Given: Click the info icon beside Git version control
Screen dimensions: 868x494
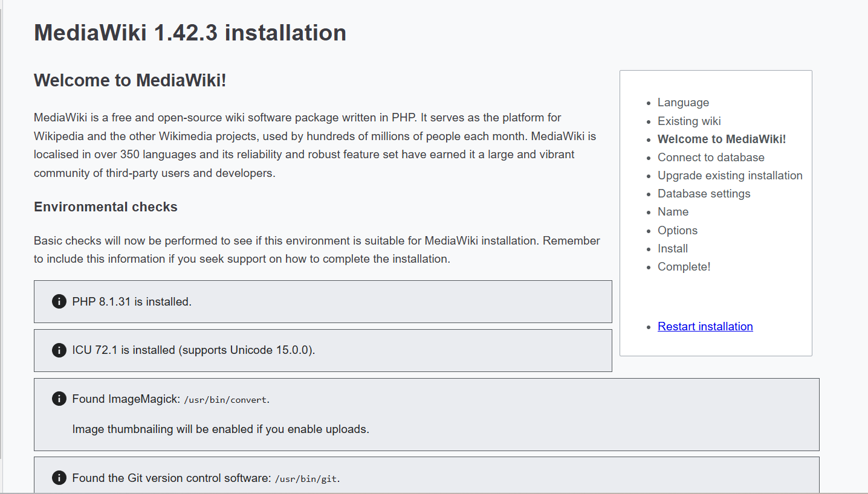Looking at the screenshot, I should pos(59,478).
